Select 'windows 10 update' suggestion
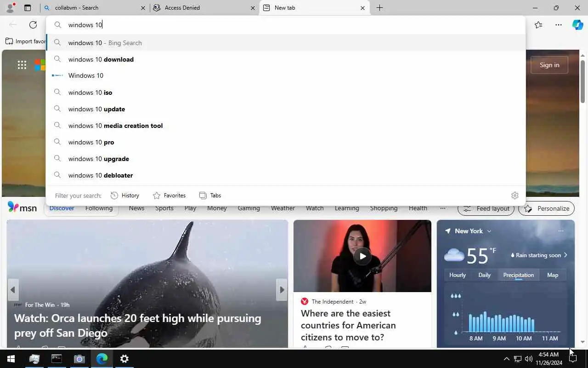 286,109
